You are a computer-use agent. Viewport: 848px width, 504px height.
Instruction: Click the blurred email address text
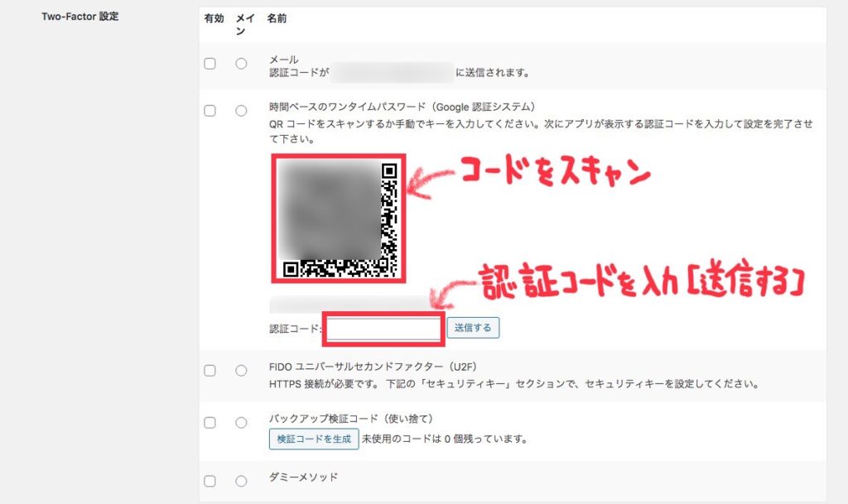[392, 72]
